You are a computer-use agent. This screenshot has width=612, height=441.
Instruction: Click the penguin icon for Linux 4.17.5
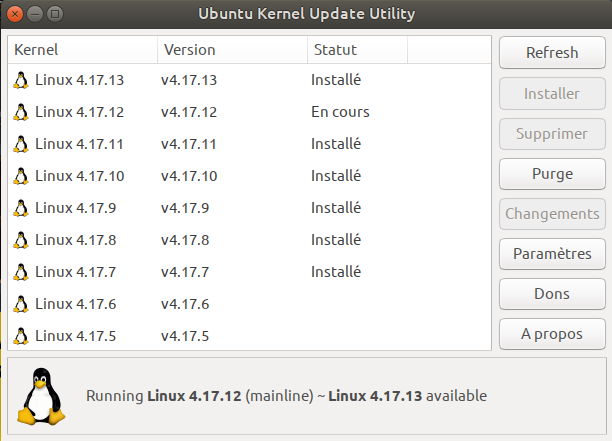[x=21, y=336]
